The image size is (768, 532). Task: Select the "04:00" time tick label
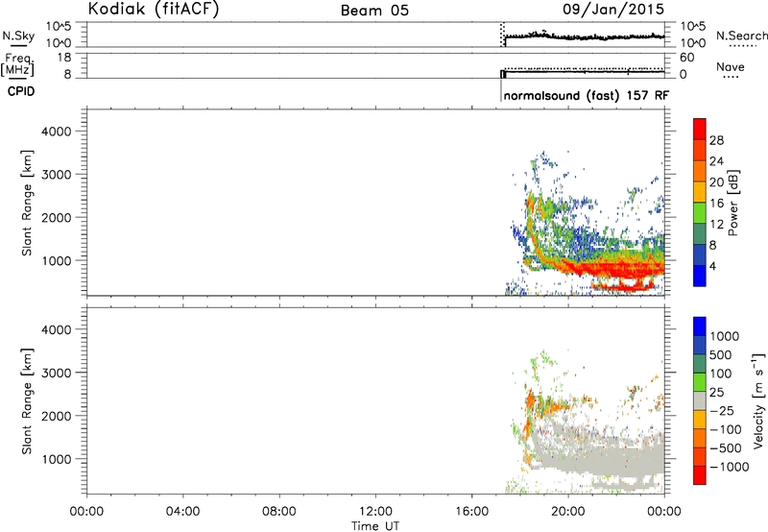182,512
